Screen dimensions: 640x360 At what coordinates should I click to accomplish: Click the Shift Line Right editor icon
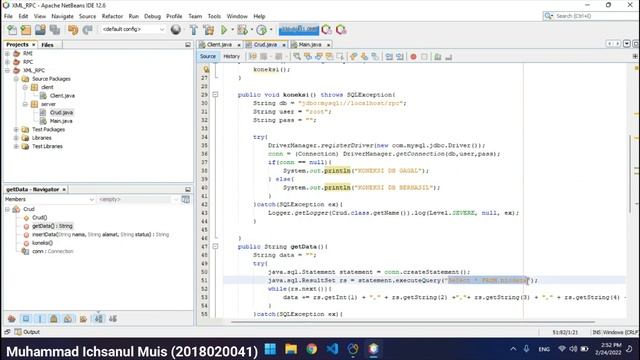pos(400,57)
